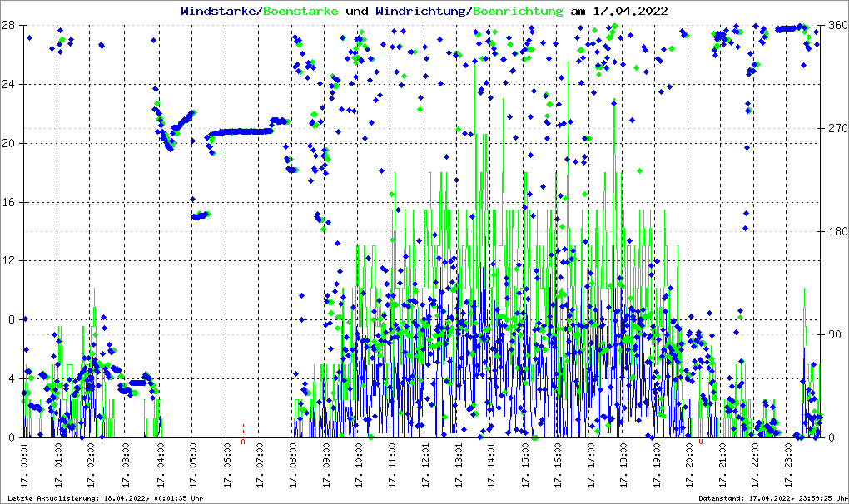Select left axis value 4
Screen dimensions: 849x504
pyautogui.click(x=11, y=378)
